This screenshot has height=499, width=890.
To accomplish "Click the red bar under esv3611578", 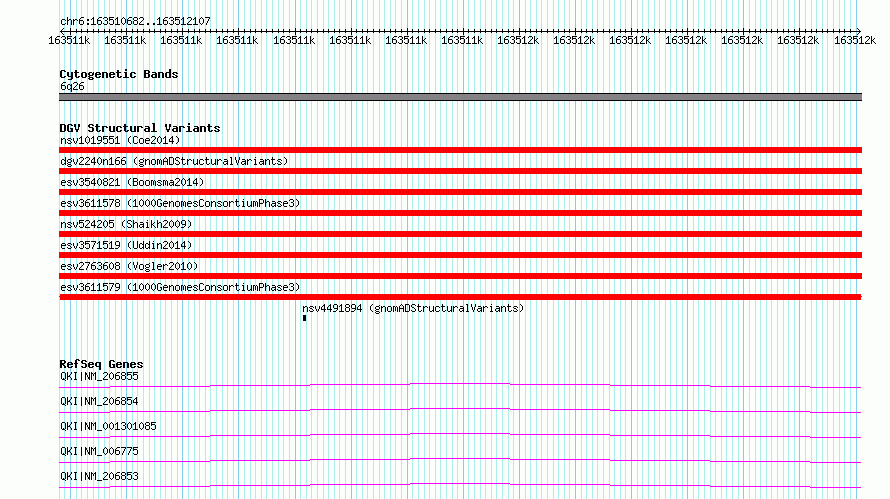I will 460,213.
